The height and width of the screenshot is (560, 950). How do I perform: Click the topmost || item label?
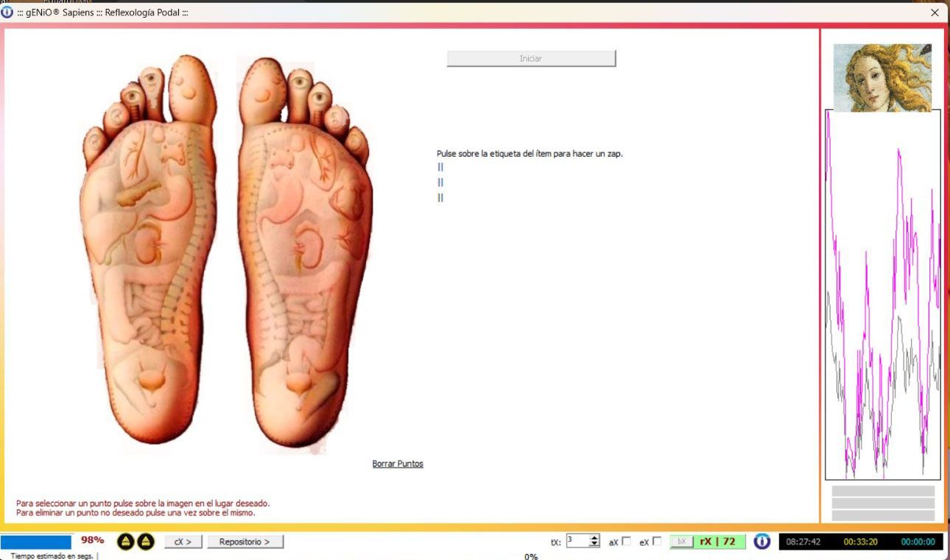440,167
